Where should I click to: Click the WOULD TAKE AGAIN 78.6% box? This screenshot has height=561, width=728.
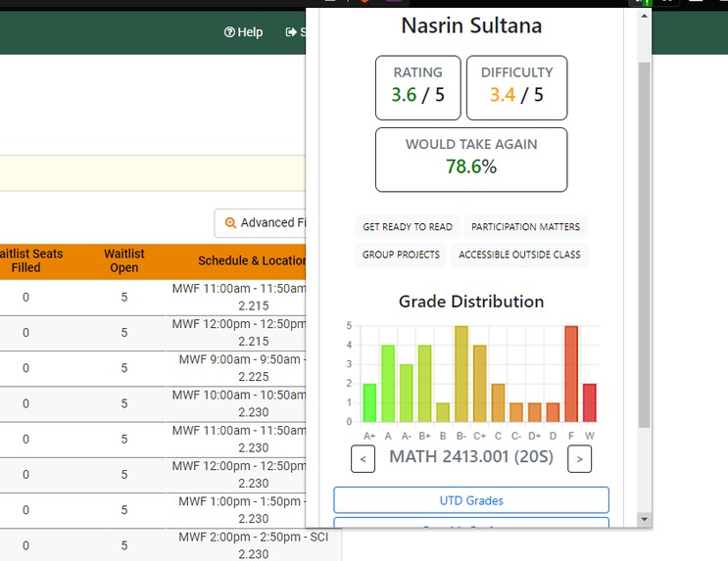[471, 160]
